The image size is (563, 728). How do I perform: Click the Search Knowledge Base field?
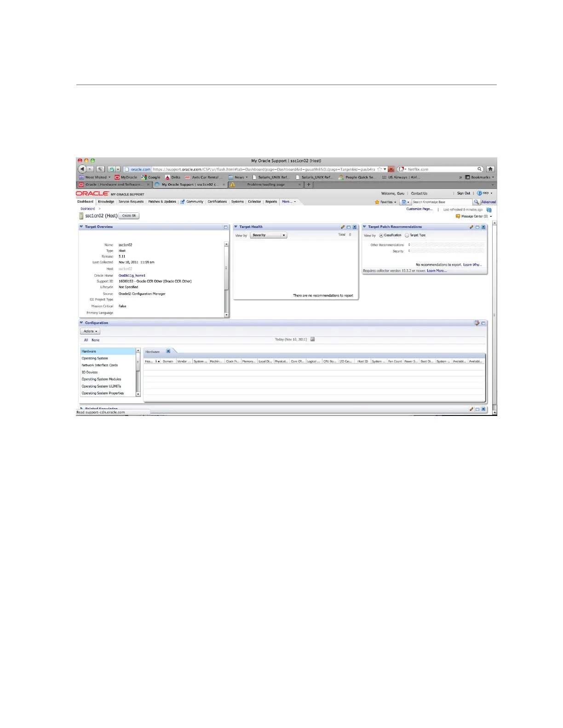coord(442,202)
